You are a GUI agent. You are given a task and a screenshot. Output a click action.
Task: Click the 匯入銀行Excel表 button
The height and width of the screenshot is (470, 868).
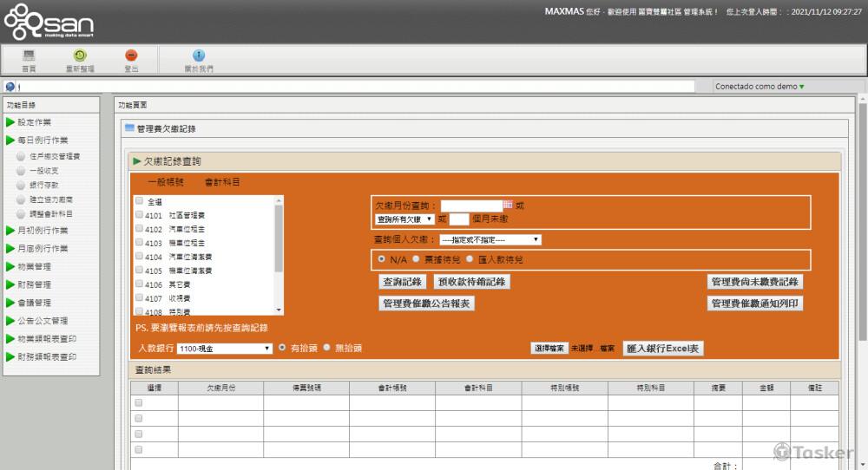[663, 349]
